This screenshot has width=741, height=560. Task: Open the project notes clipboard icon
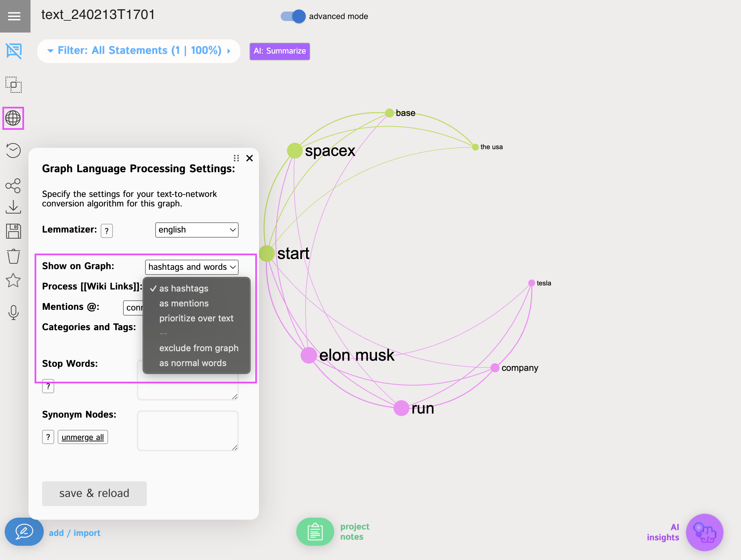(315, 532)
